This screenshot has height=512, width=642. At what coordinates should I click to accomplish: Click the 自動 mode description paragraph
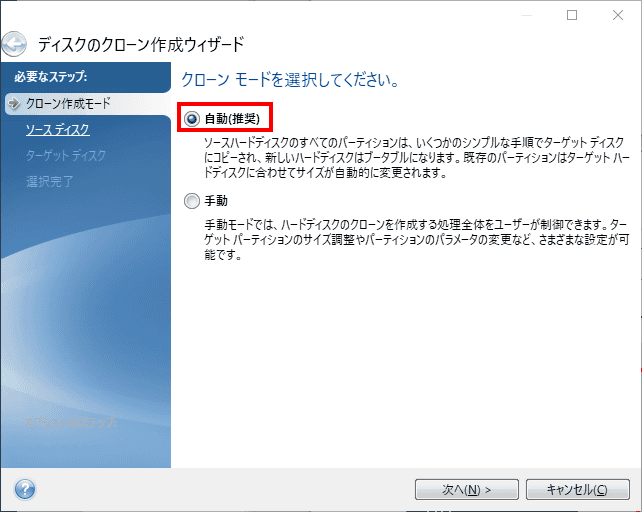pos(417,158)
